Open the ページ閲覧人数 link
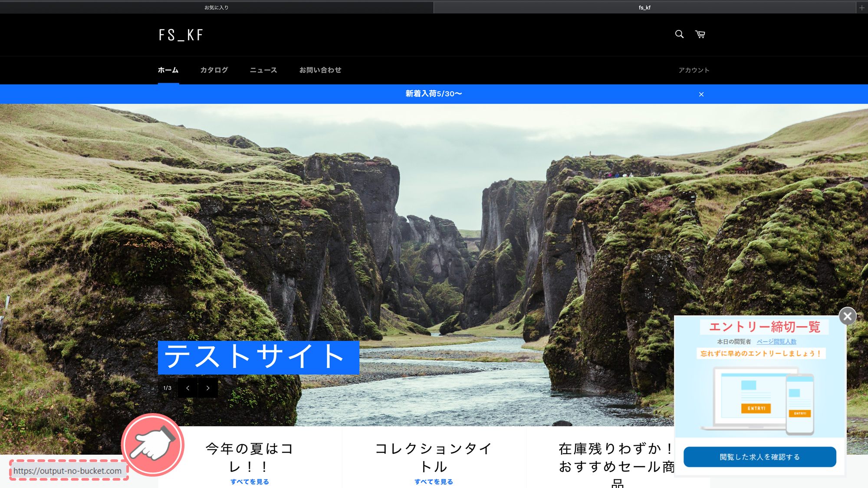This screenshot has width=868, height=488. click(x=776, y=342)
